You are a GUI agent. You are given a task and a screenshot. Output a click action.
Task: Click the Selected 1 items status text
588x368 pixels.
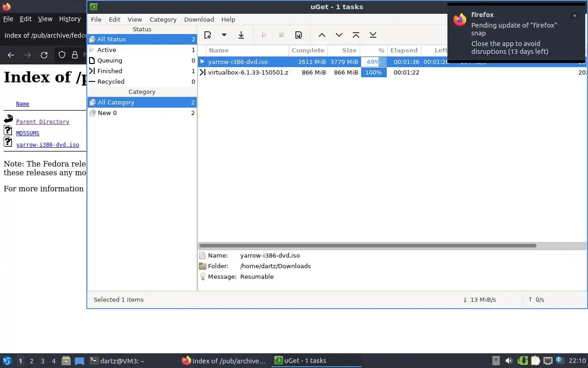(119, 299)
